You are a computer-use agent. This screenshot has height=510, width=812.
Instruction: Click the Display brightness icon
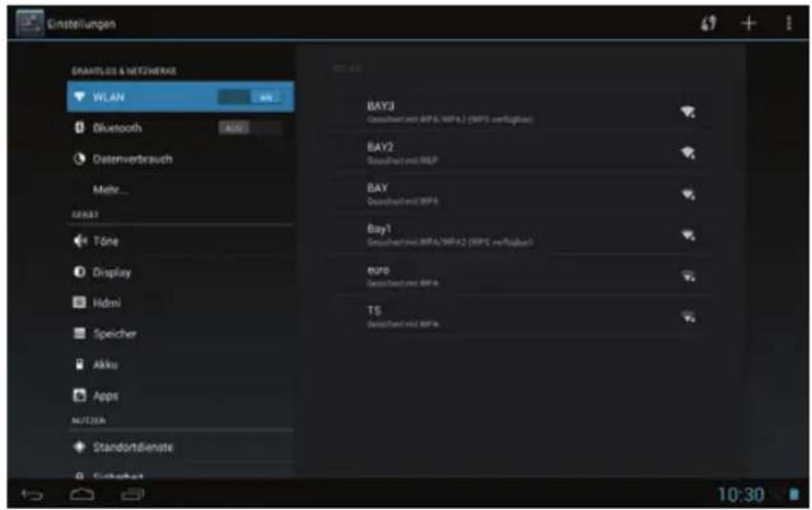[79, 271]
